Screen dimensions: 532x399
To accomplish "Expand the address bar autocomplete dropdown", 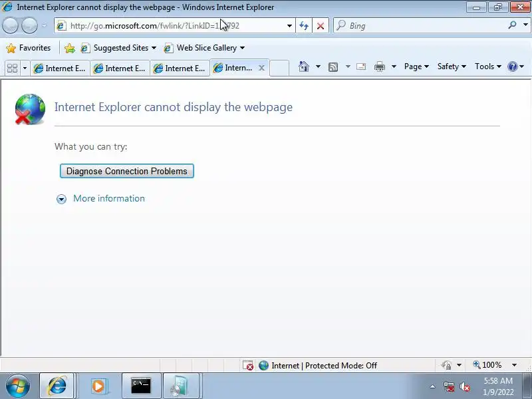I will coord(289,26).
